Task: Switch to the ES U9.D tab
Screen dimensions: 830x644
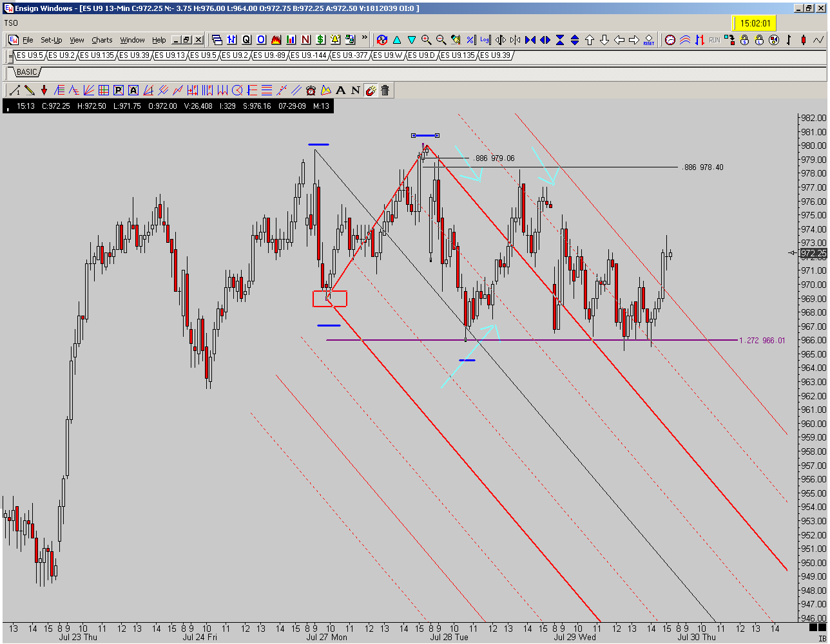Action: coord(422,55)
